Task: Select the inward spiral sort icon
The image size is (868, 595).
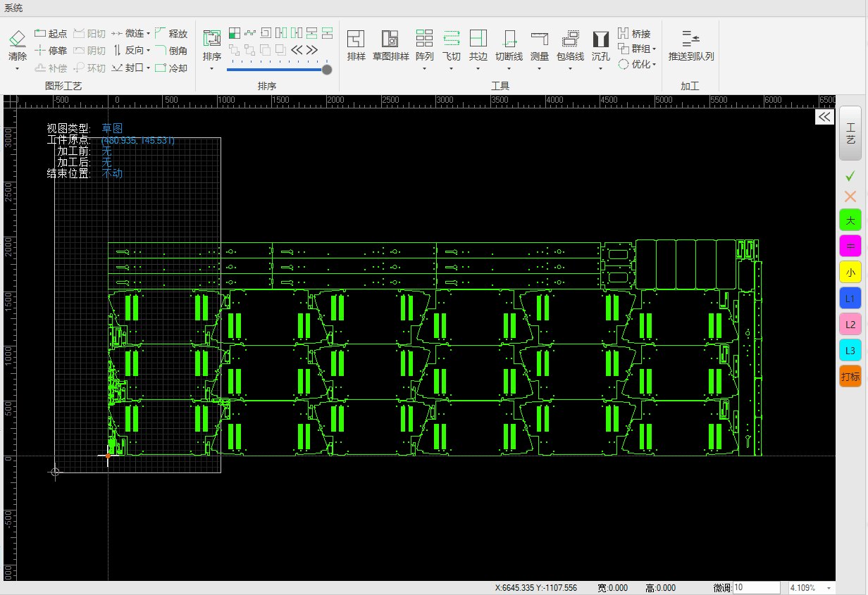Action: pos(266,32)
